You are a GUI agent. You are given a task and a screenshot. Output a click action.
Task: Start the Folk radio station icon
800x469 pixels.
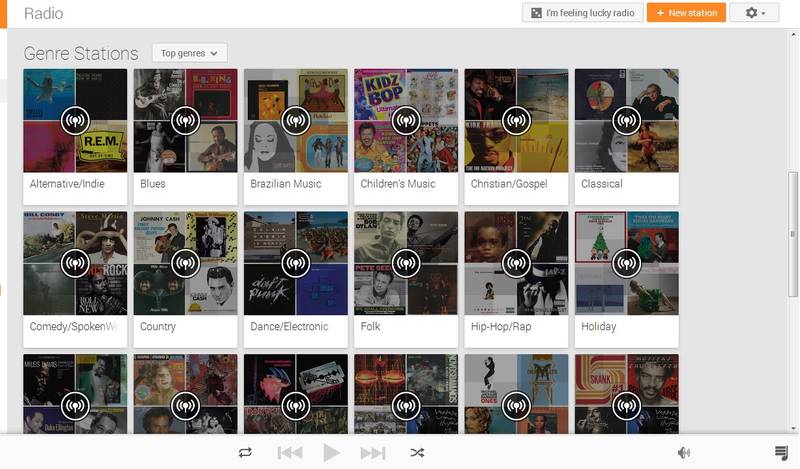coord(406,263)
